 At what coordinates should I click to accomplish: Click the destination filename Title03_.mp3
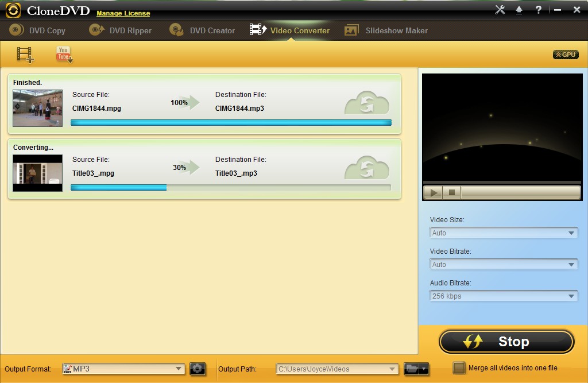pos(236,173)
